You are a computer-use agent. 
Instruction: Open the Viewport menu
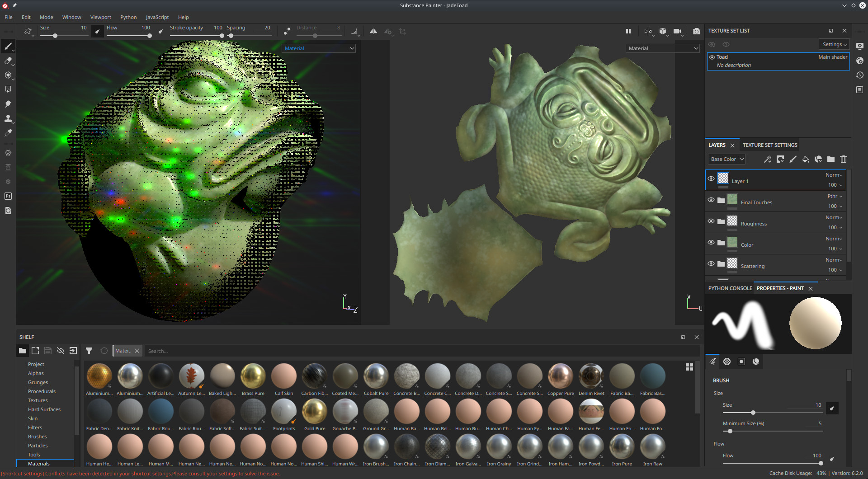[x=100, y=17]
